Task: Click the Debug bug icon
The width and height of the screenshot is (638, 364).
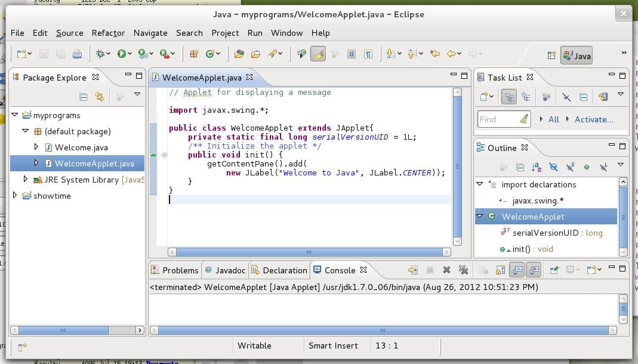Action: (100, 54)
